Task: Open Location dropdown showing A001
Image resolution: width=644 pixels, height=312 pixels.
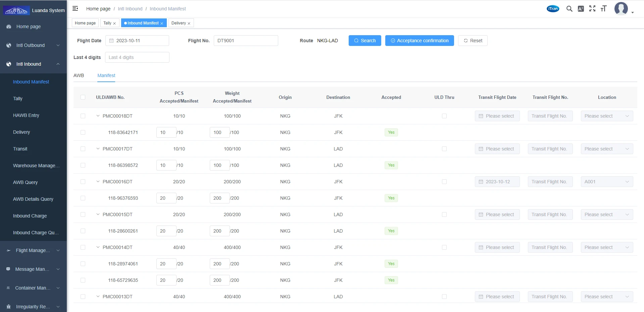Action: 607,182
